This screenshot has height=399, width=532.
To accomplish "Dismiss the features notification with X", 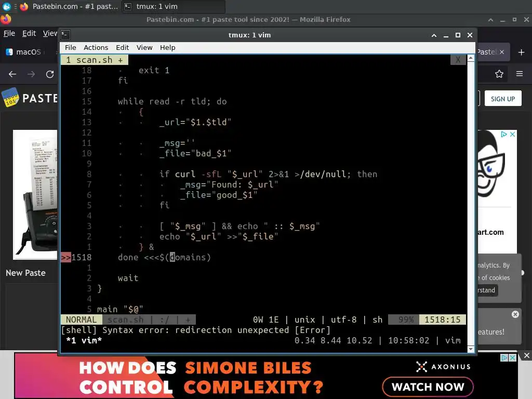I will tap(515, 314).
